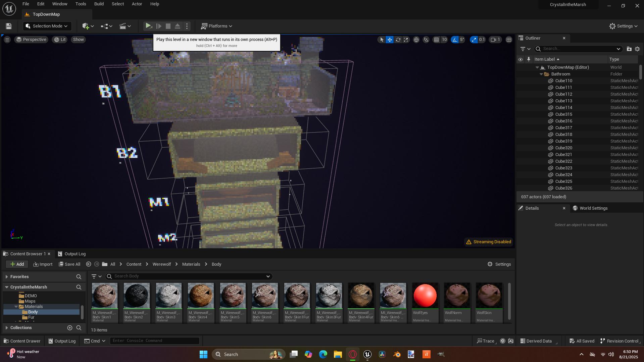Image resolution: width=644 pixels, height=362 pixels.
Task: Open the Selection Mode dropdown
Action: point(47,26)
